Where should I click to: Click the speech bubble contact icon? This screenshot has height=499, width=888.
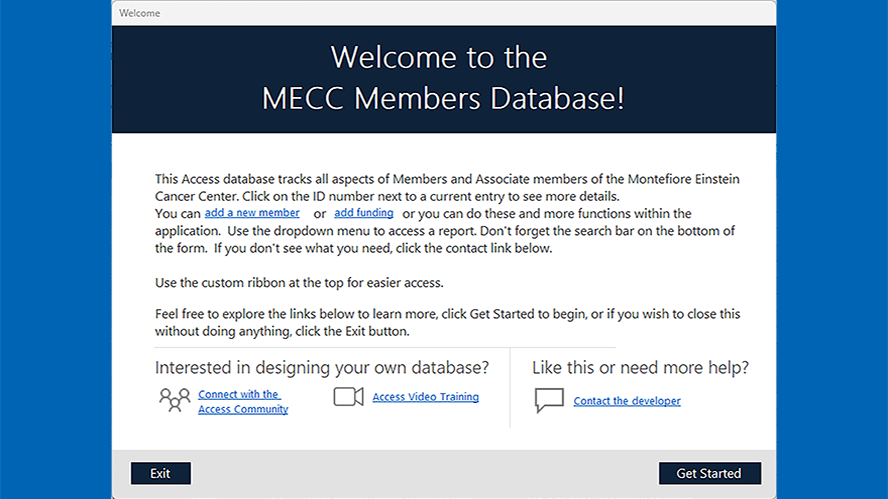[549, 401]
